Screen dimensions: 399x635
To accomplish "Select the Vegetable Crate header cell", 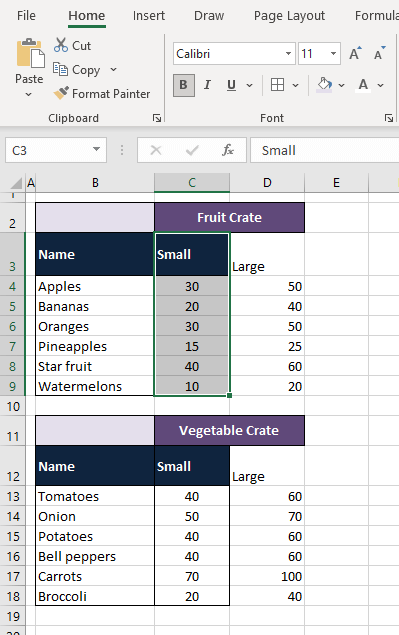I will [229, 430].
